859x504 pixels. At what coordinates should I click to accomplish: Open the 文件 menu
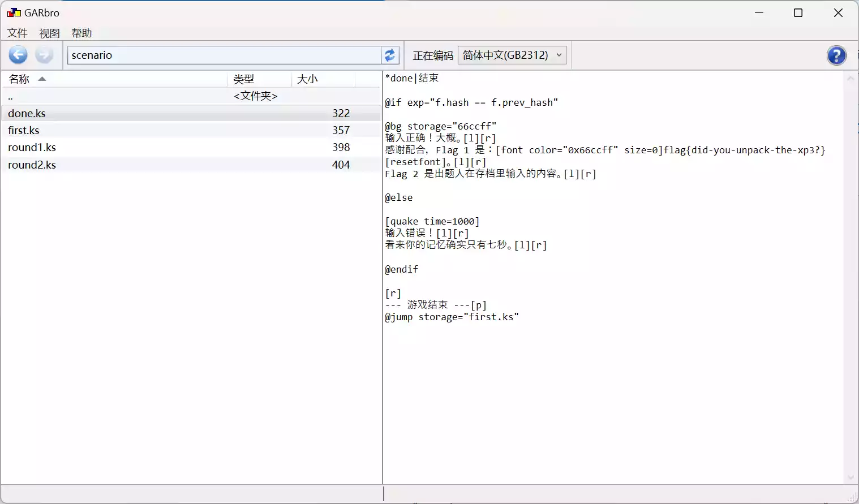(18, 33)
